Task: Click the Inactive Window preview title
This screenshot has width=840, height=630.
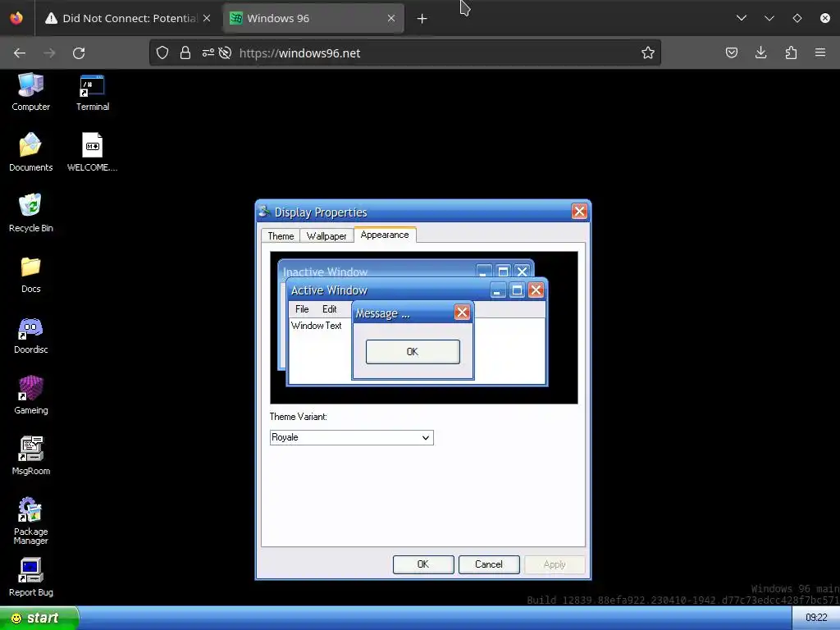Action: (325, 272)
